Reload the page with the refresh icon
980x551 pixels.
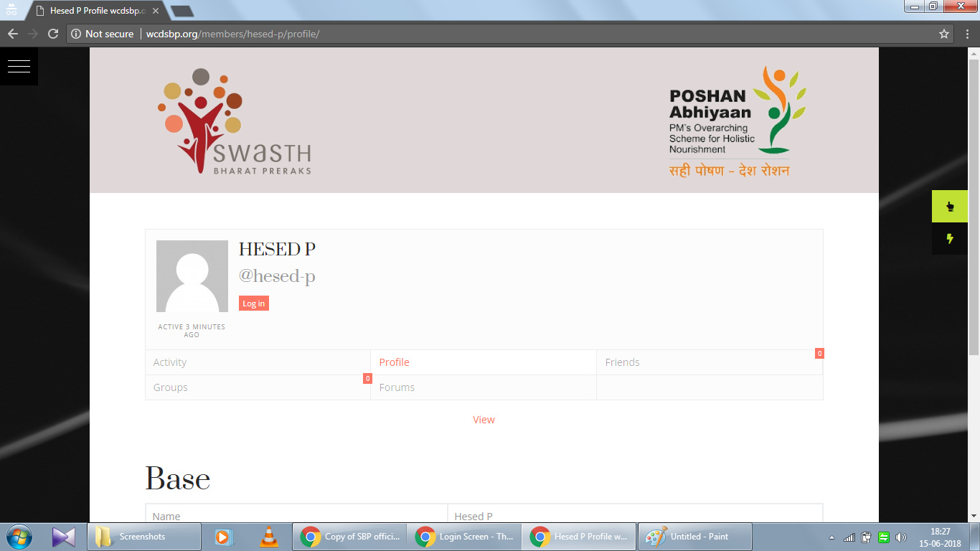point(52,34)
